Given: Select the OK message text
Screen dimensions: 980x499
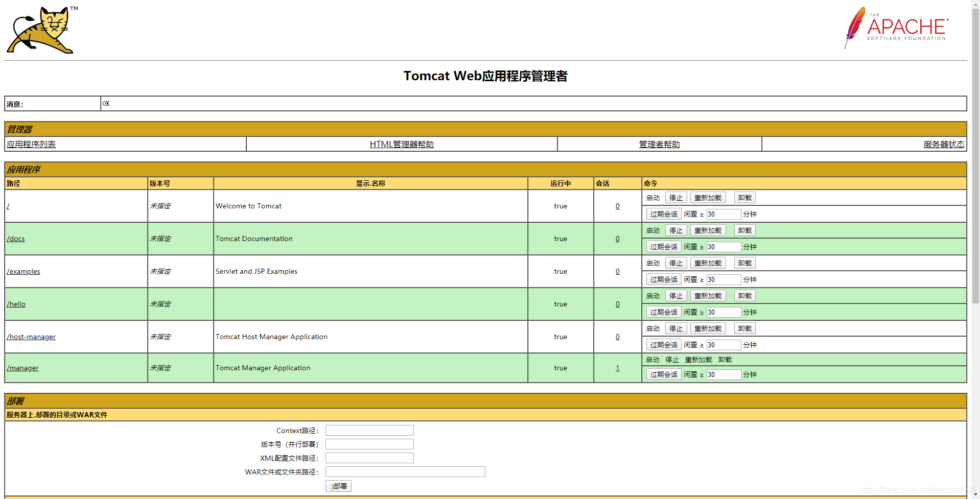Looking at the screenshot, I should (106, 104).
